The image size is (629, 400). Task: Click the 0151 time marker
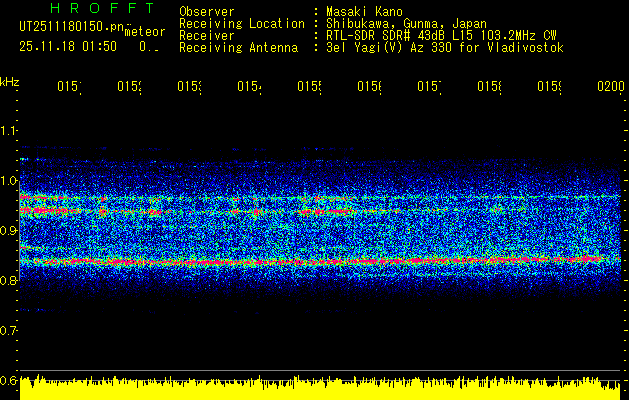(x=69, y=87)
